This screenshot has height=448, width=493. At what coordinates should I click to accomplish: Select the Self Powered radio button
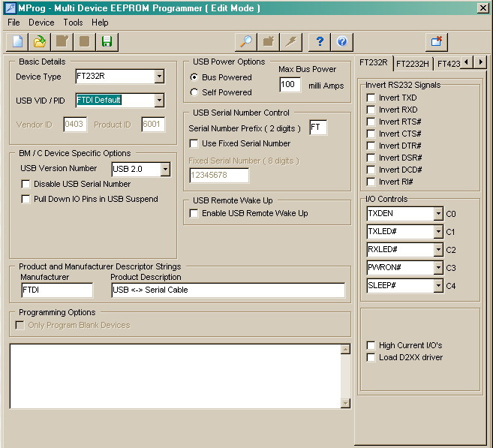coord(194,92)
